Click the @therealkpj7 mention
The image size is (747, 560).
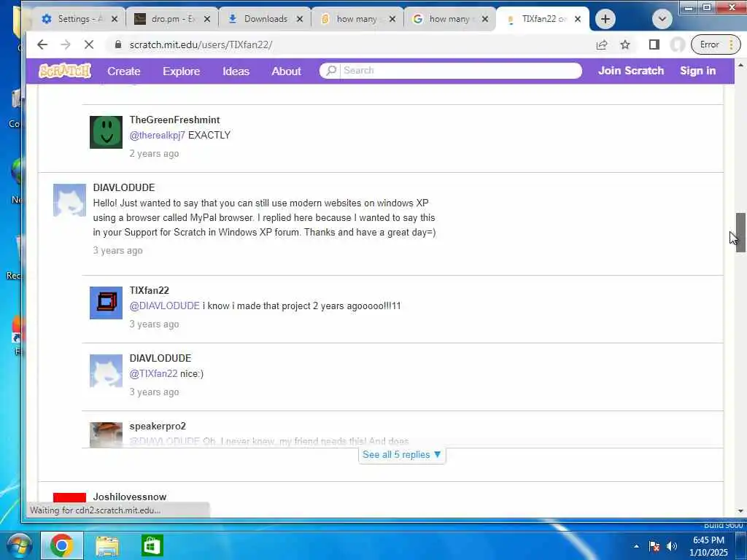pos(158,135)
